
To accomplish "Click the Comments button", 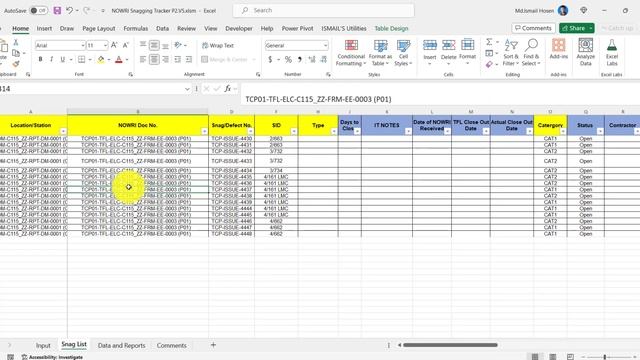I will coord(533,28).
